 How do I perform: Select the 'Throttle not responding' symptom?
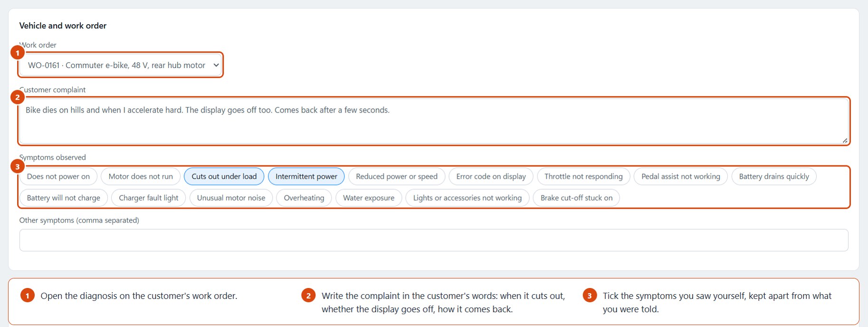coord(583,176)
